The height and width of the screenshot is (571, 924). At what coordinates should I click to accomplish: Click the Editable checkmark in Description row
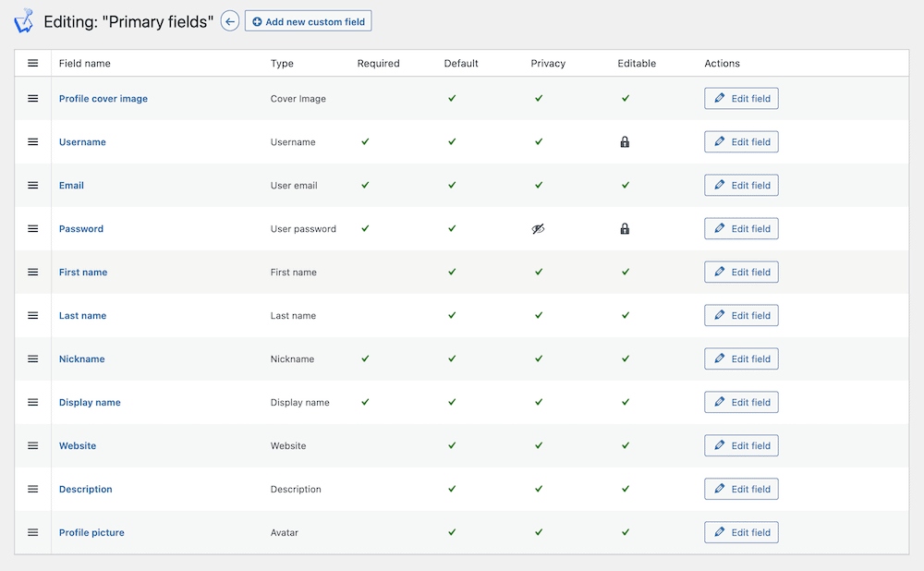coord(626,489)
